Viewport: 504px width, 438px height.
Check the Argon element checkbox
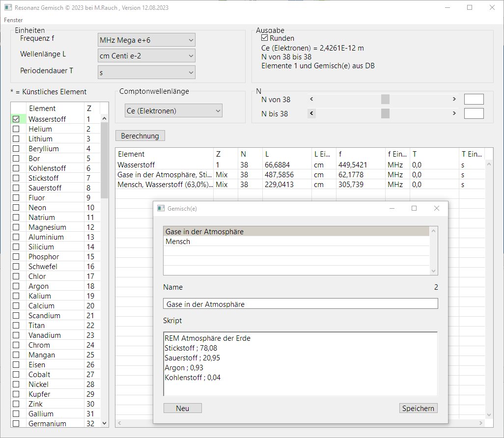pyautogui.click(x=16, y=286)
